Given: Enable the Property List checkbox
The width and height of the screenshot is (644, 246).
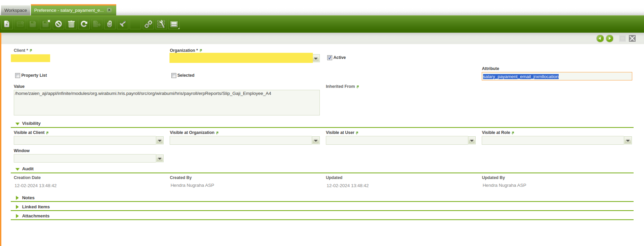Looking at the screenshot, I should 17,75.
